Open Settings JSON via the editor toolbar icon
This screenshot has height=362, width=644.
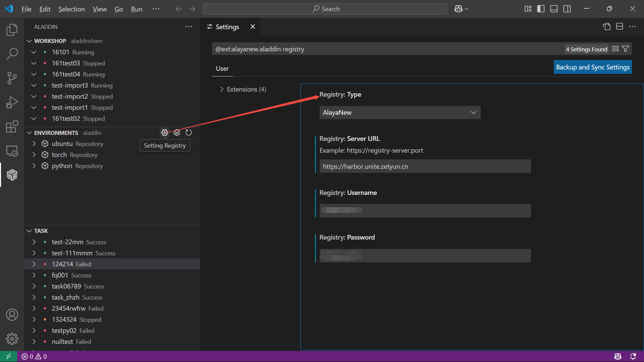[607, 27]
